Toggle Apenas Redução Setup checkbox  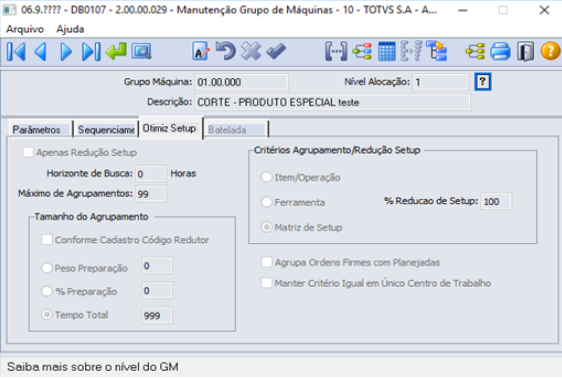coord(28,152)
